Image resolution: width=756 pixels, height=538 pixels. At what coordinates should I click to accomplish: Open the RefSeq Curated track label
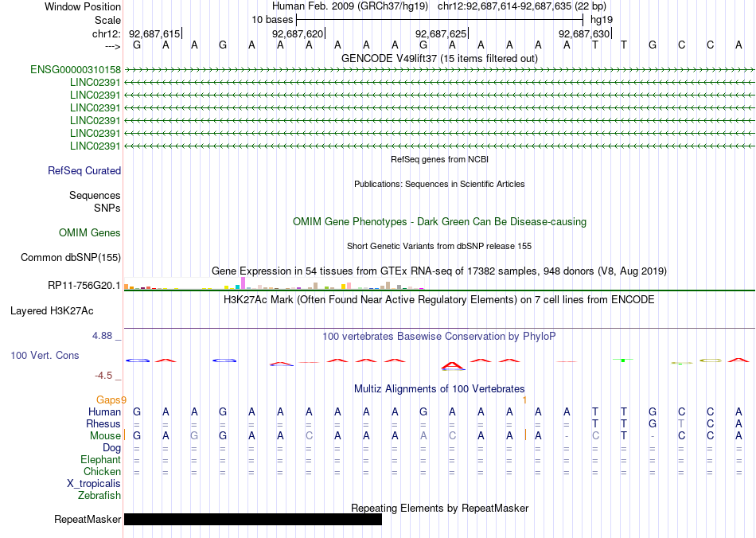tap(84, 170)
